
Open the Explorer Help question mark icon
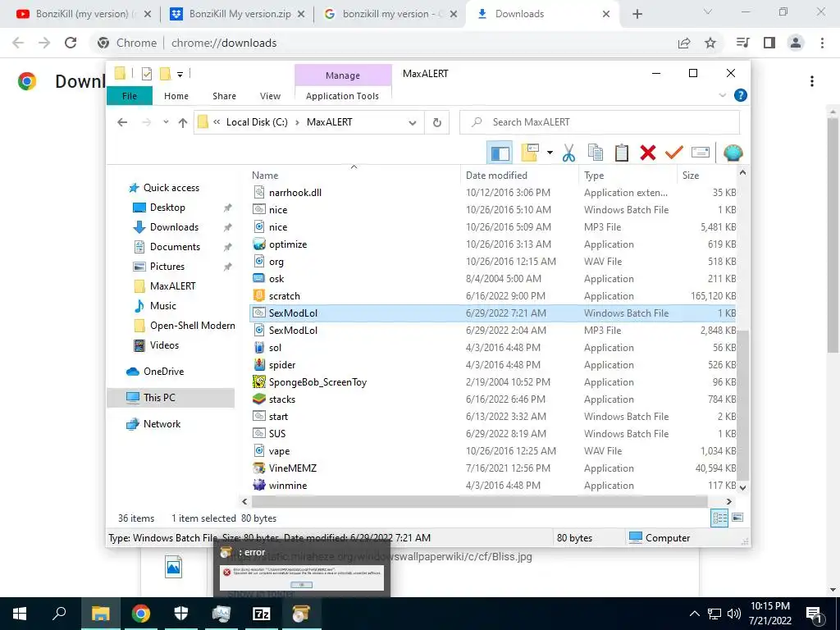pyautogui.click(x=741, y=95)
